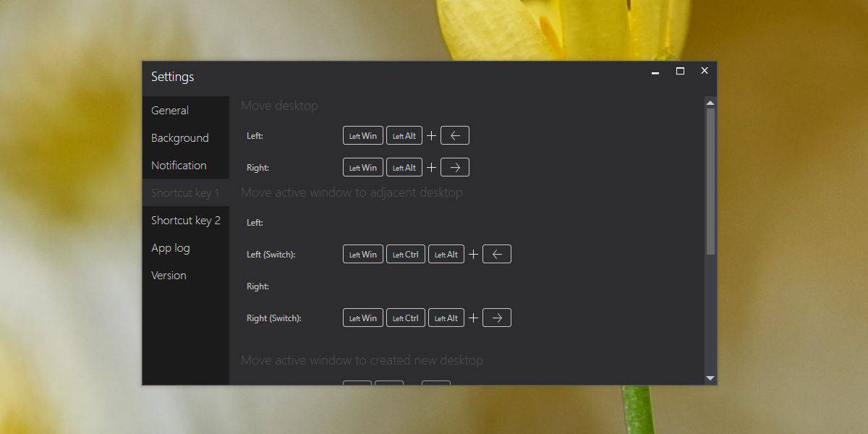Click the 'Move desktop' heading

[x=279, y=106]
